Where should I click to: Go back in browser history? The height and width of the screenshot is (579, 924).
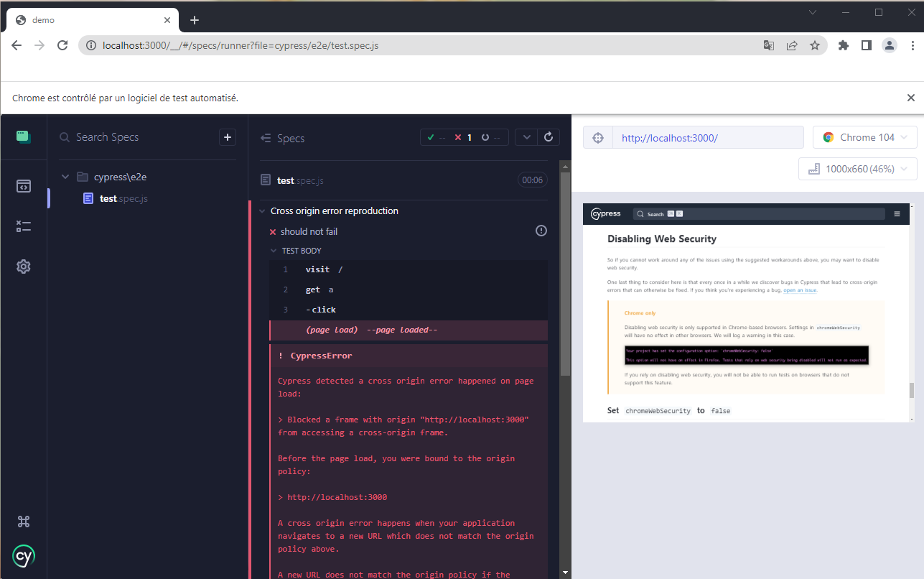click(x=17, y=45)
